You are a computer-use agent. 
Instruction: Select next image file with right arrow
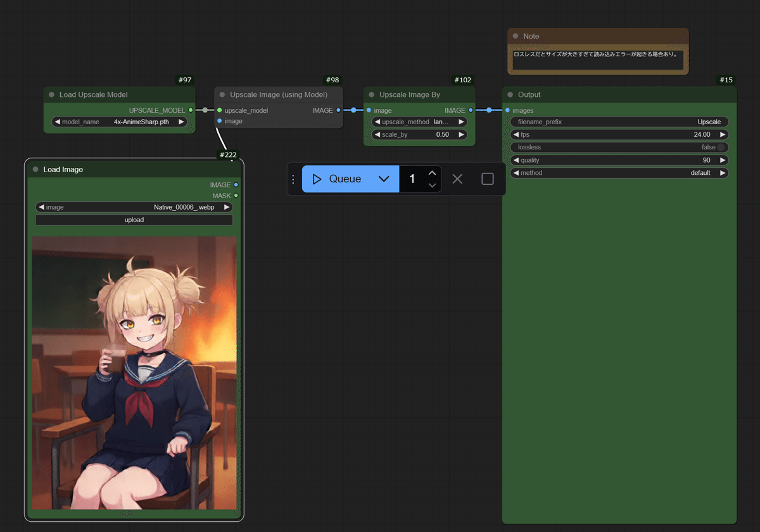[227, 207]
